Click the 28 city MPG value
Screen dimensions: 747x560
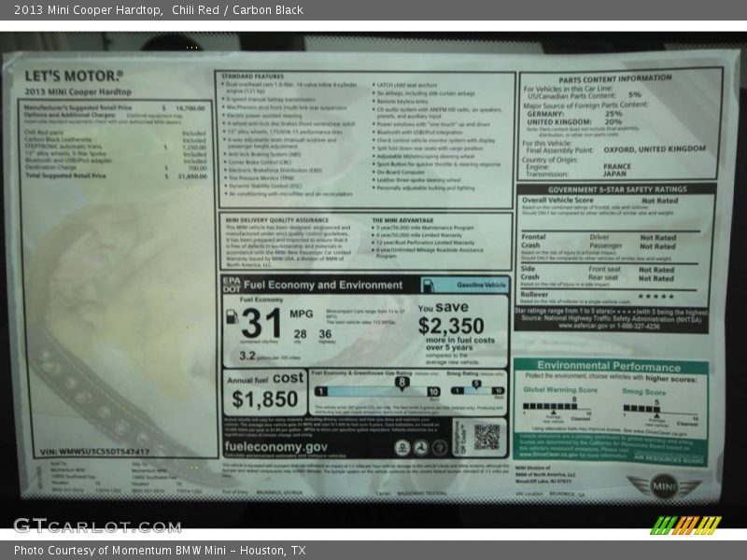coord(300,334)
